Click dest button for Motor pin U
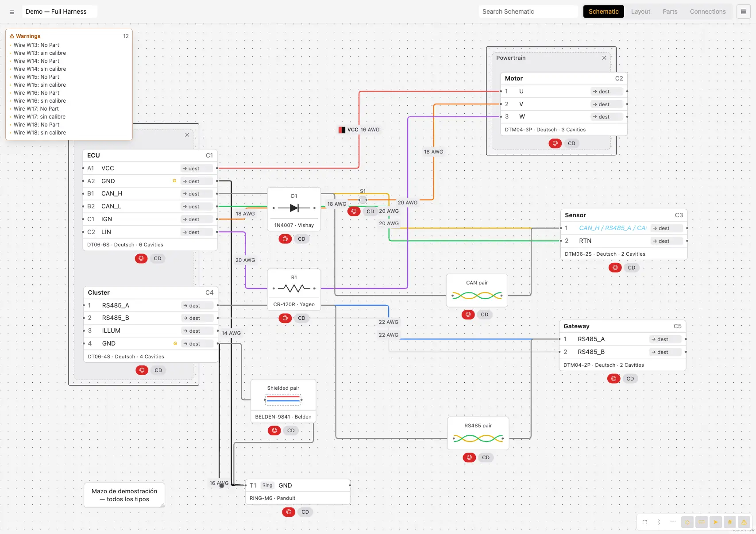756x534 pixels. (607, 92)
